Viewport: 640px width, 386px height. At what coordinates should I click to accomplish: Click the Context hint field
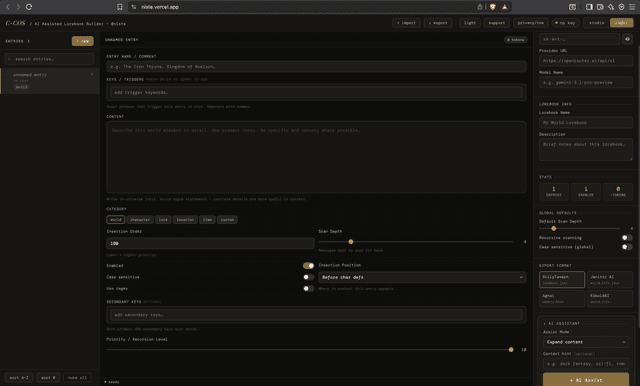[x=586, y=364]
